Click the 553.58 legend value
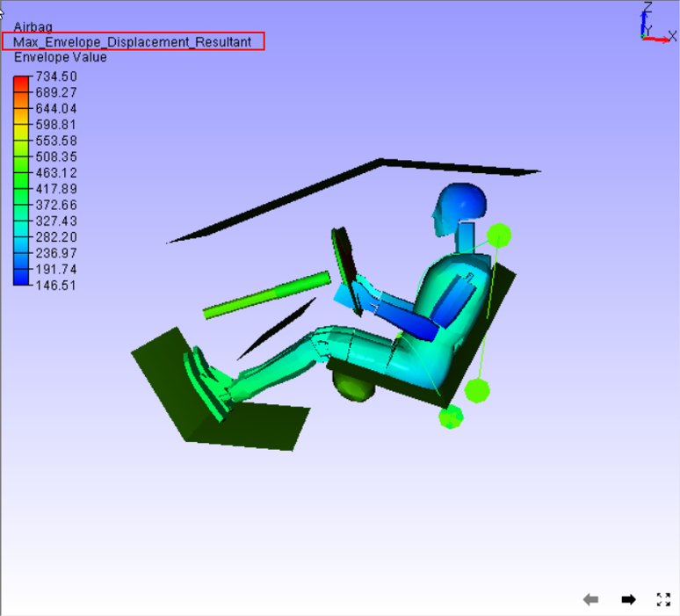 coord(56,141)
